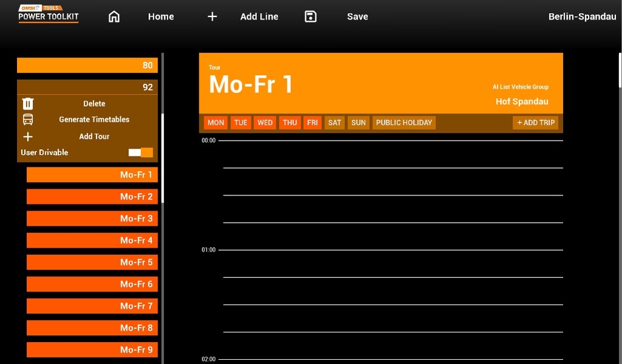Expand line 80 in the sidebar
Screen dimensions: 622x364
click(87, 66)
